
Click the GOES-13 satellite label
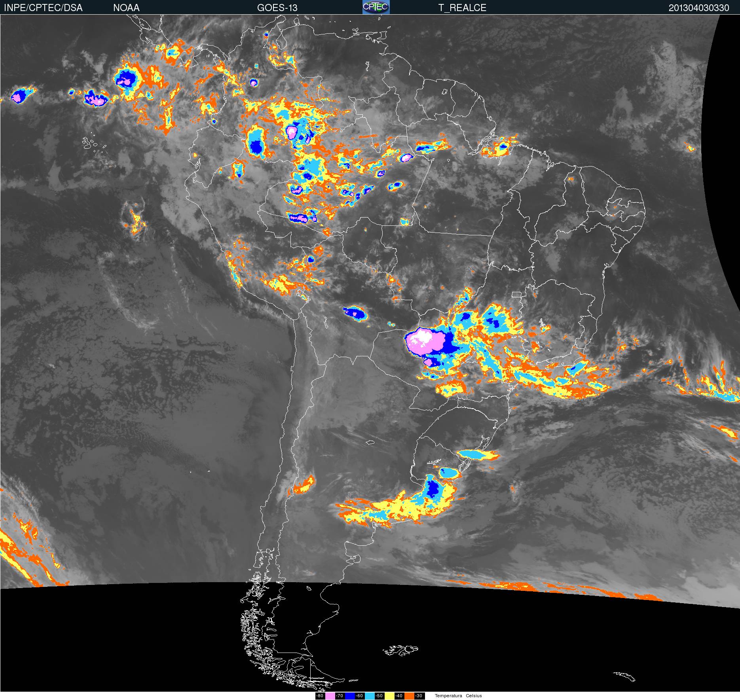click(x=277, y=8)
